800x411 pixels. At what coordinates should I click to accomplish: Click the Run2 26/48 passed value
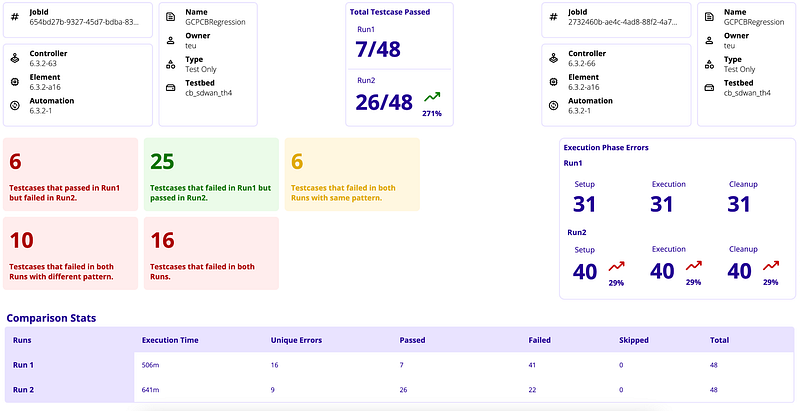pyautogui.click(x=384, y=102)
